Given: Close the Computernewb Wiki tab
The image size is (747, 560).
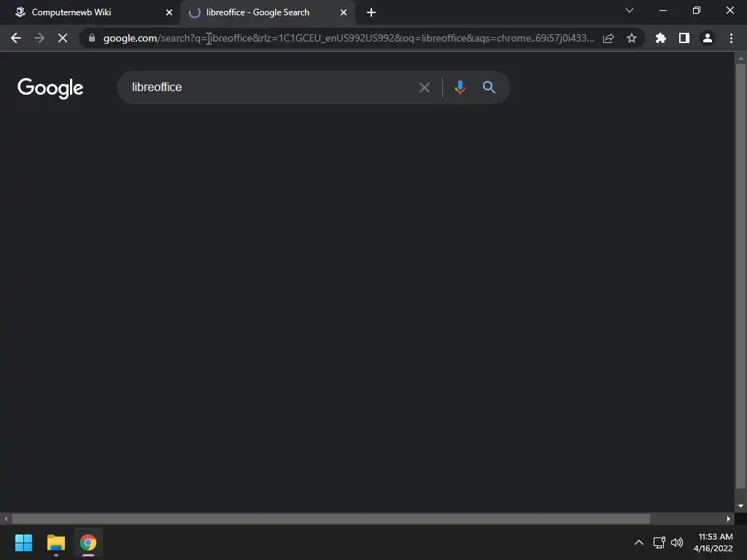Looking at the screenshot, I should tap(169, 12).
